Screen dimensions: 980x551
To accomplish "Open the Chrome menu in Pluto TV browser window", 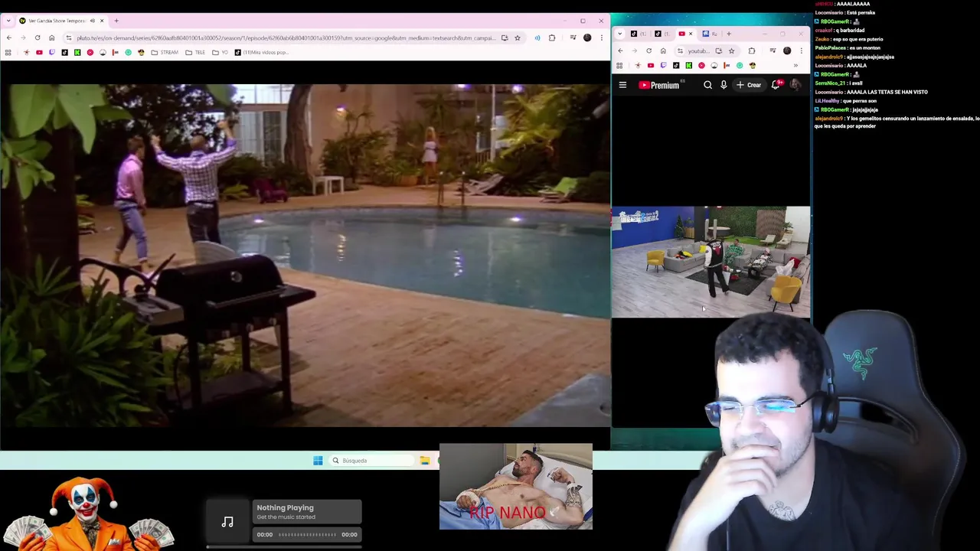I will (602, 37).
